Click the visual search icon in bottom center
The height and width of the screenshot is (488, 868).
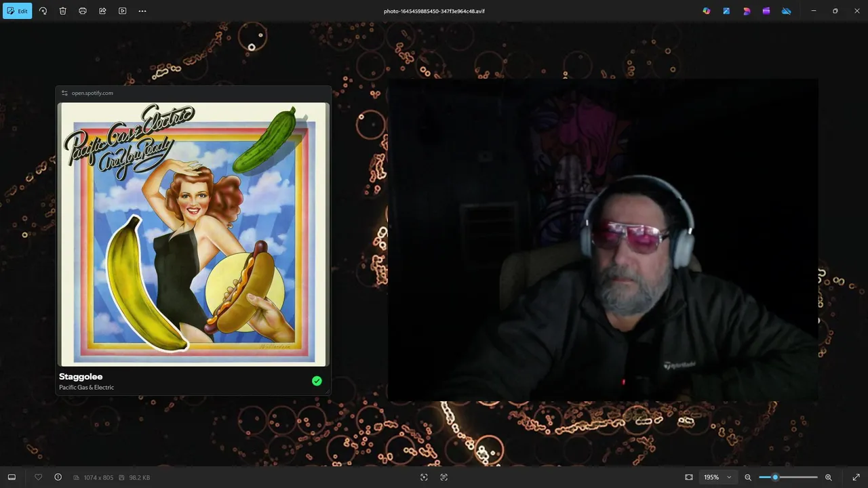(424, 477)
